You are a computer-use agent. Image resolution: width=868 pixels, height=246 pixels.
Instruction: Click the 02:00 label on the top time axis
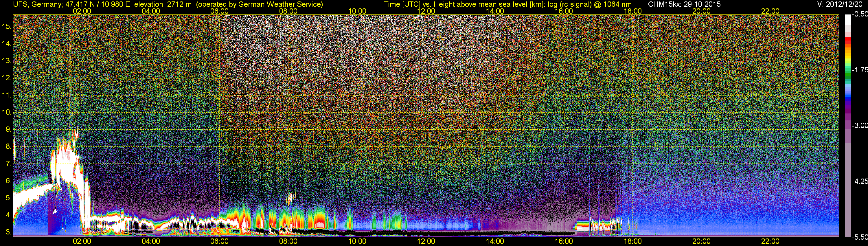coord(82,11)
